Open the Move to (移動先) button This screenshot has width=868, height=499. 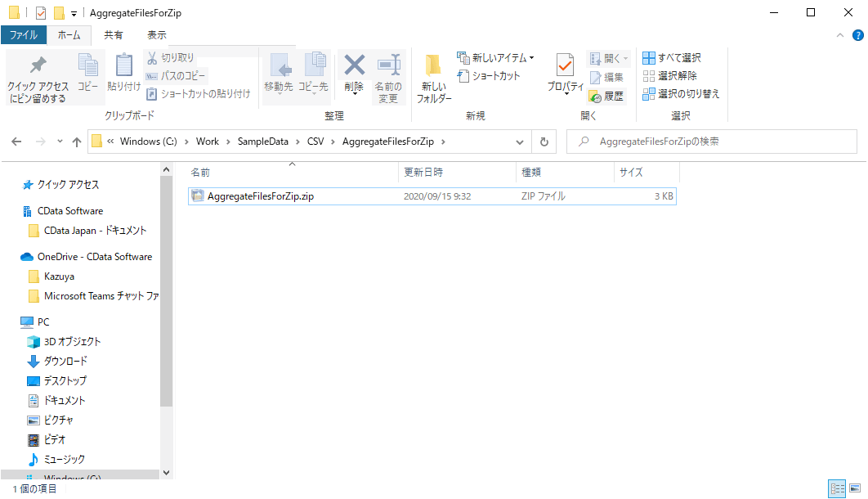tap(279, 73)
